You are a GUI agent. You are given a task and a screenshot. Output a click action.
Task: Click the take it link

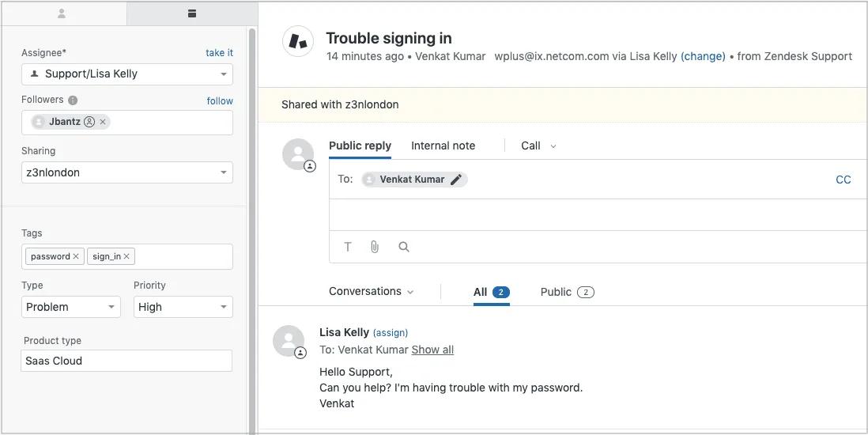point(219,53)
